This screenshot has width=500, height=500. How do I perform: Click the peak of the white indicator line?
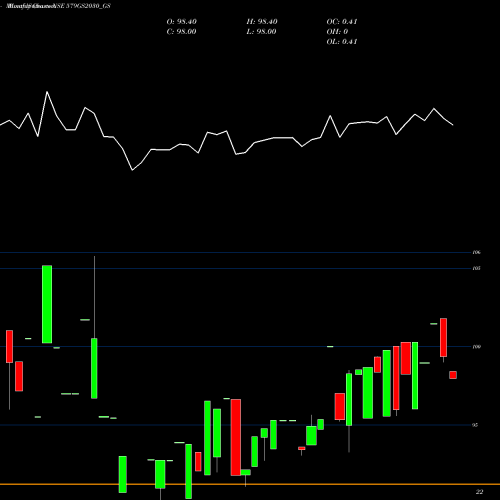click(x=47, y=91)
